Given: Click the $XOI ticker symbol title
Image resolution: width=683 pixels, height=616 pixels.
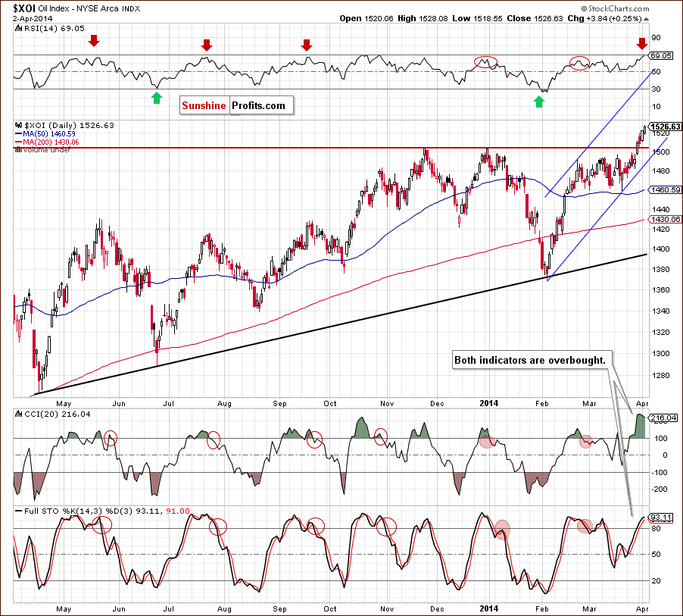Looking at the screenshot, I should tap(24, 8).
